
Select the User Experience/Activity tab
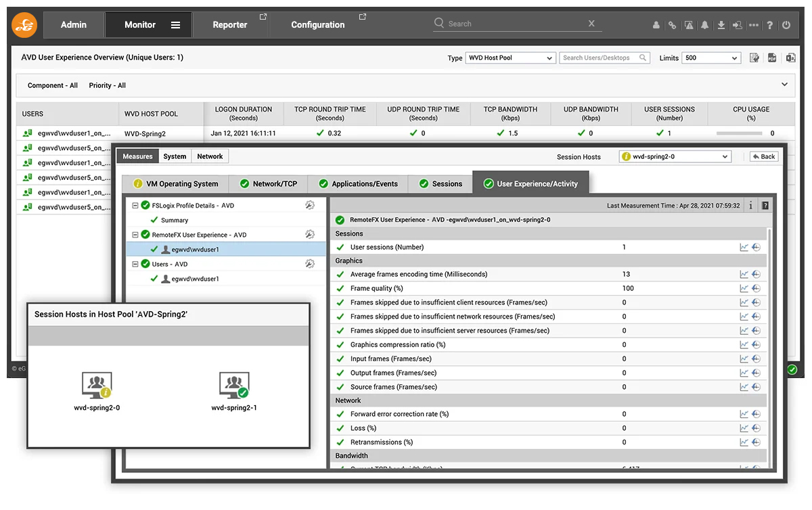coord(531,183)
